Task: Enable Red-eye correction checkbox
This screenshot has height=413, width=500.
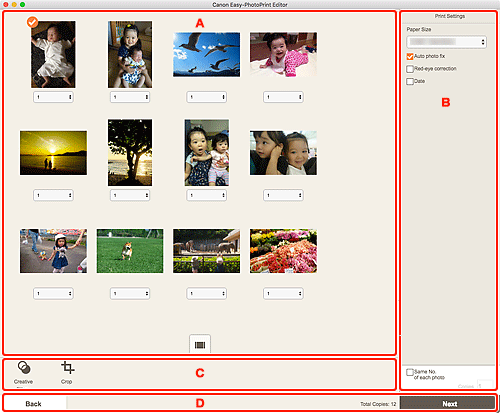Action: (x=410, y=69)
